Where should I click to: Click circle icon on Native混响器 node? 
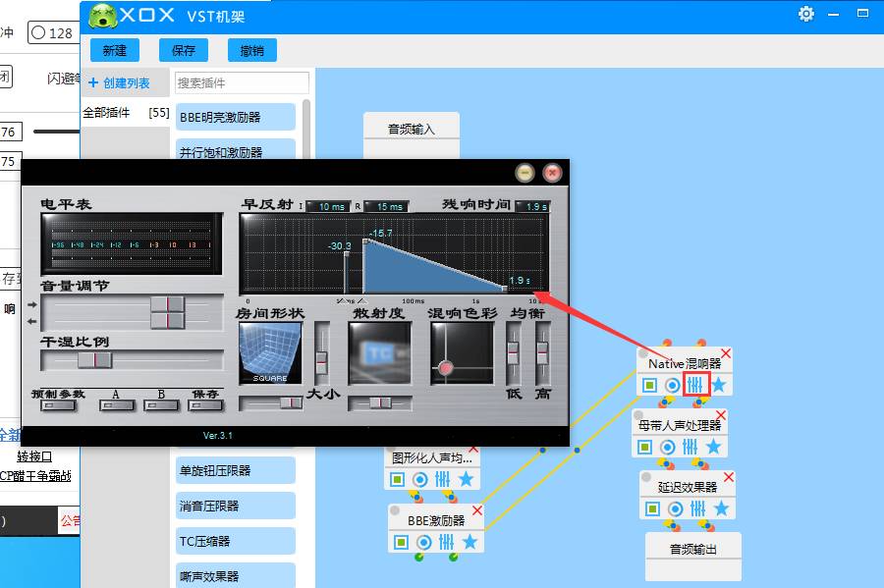672,385
